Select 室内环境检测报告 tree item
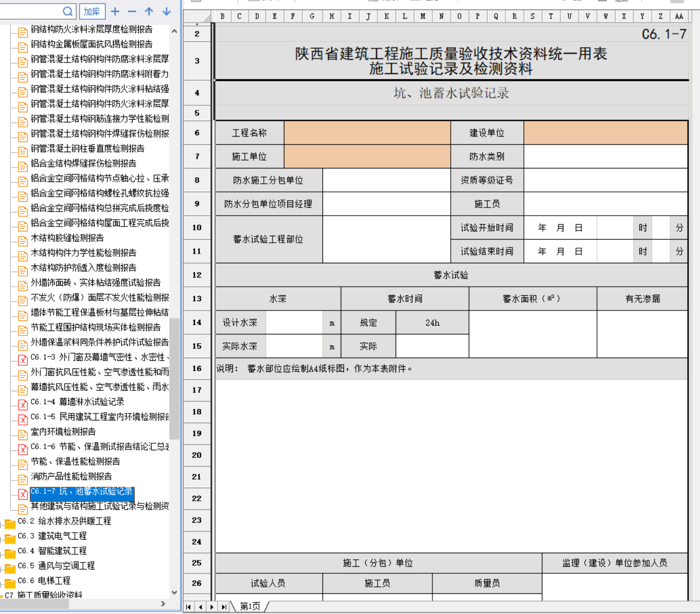Image resolution: width=700 pixels, height=614 pixels. pos(63,431)
